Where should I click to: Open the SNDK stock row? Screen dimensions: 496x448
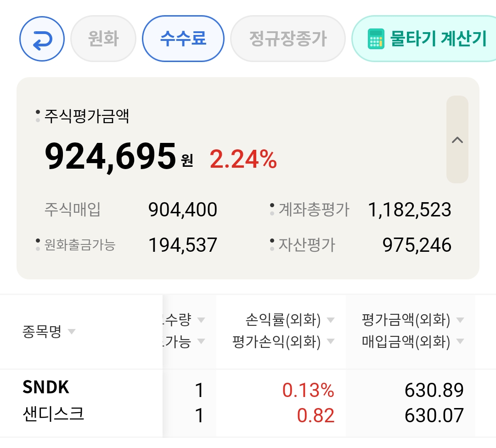46,387
